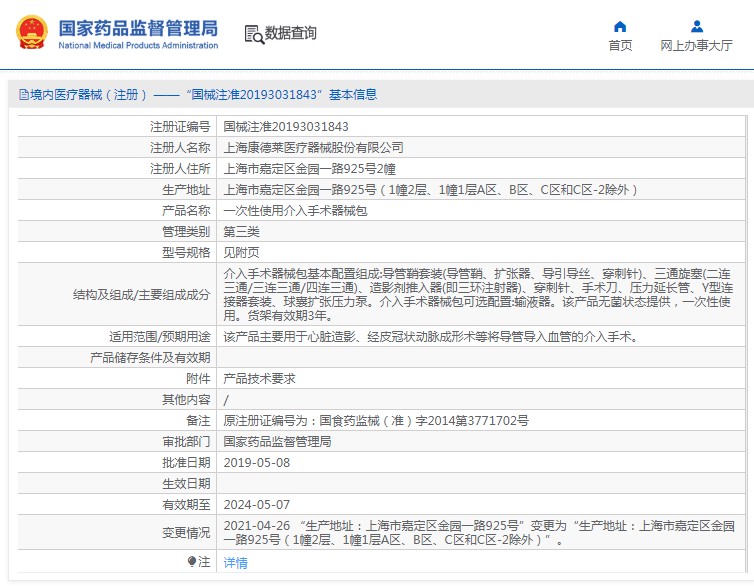Click the 见附页 specification value

coord(241,252)
